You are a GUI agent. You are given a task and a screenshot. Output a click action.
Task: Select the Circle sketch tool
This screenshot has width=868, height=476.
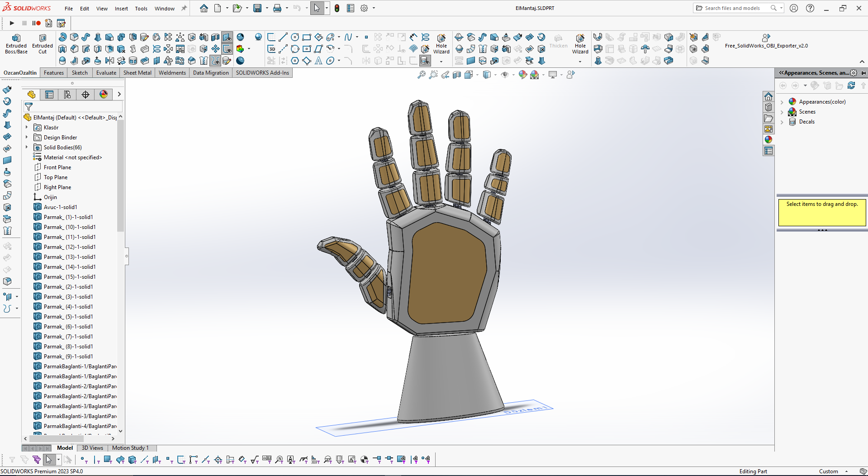pyautogui.click(x=295, y=37)
